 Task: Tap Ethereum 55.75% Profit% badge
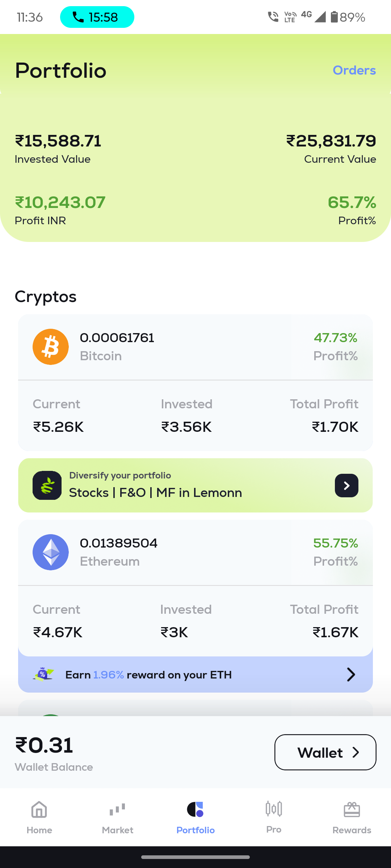pos(335,552)
